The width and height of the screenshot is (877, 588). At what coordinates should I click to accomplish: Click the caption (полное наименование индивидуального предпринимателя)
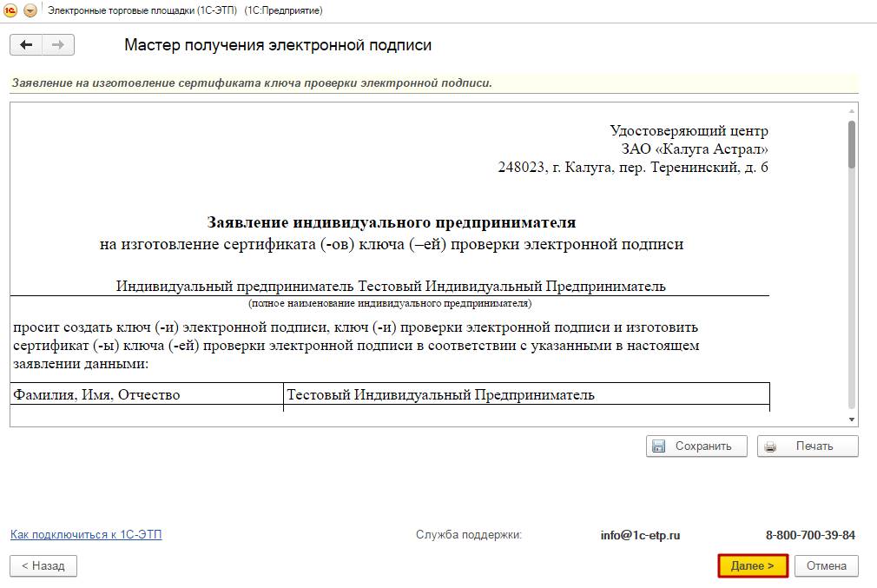coord(390,303)
